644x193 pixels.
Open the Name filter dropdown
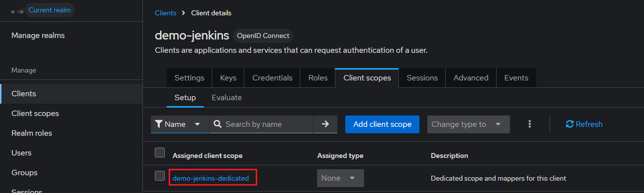point(180,124)
